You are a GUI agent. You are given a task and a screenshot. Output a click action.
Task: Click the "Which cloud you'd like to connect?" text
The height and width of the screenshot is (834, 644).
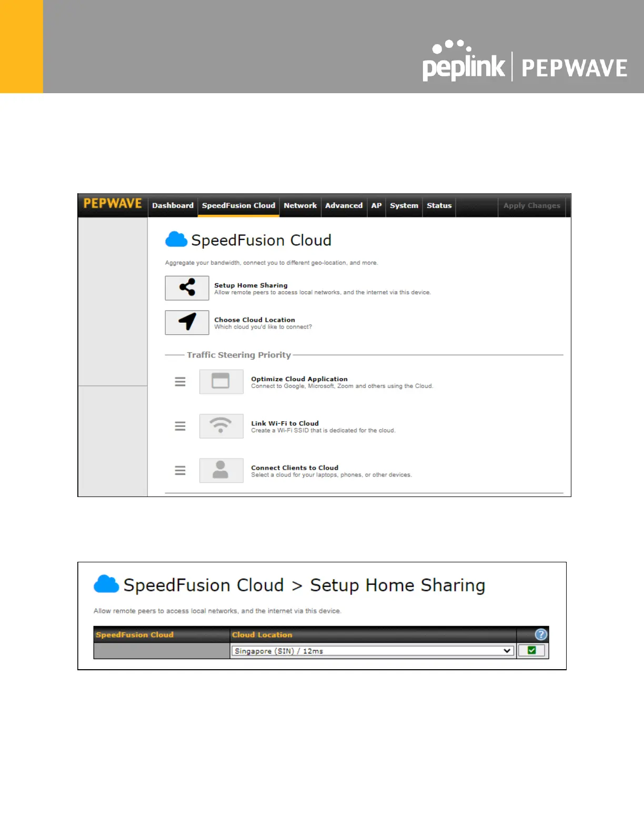click(x=263, y=327)
